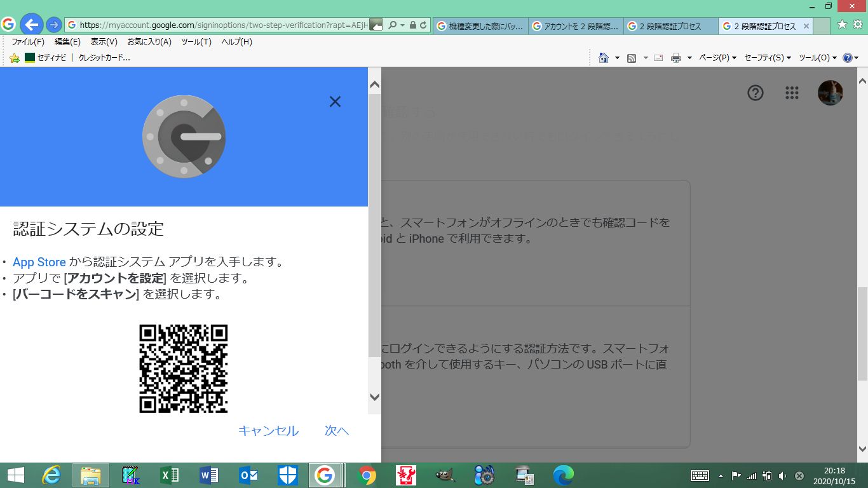Click the volume speaker tray icon

(x=782, y=475)
